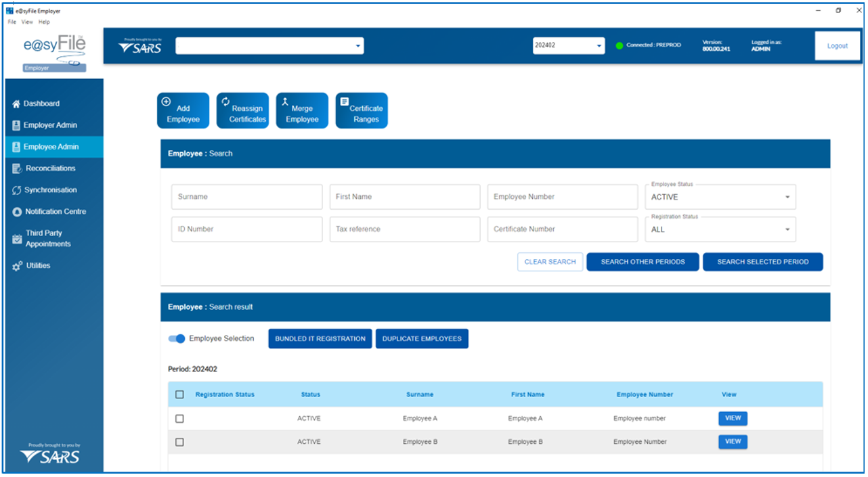Open the File menu

pos(12,22)
